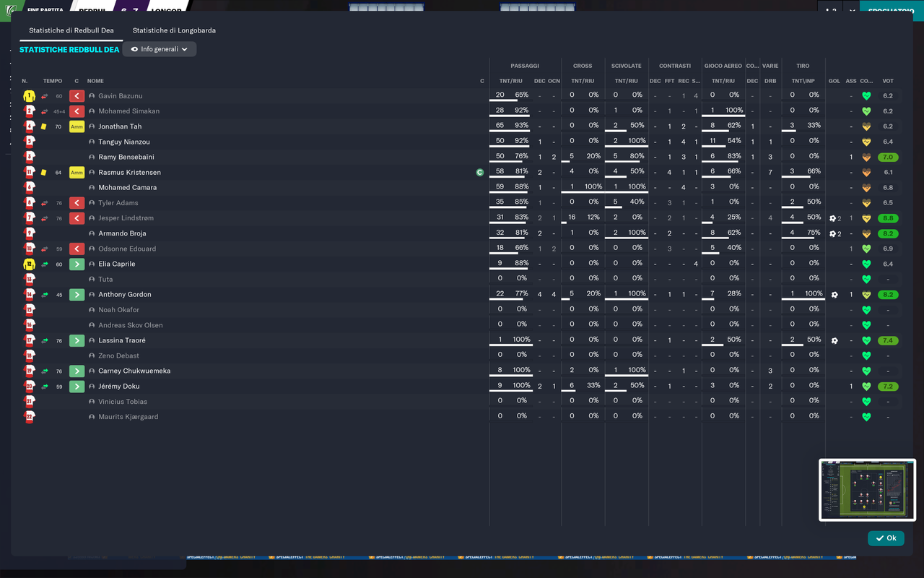Open the profile of player Carney Chukwuemeka
Image resolution: width=924 pixels, height=578 pixels.
(135, 371)
